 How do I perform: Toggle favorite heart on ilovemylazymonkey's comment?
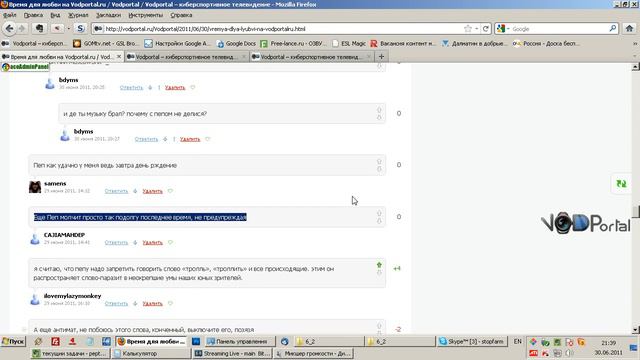tap(170, 303)
